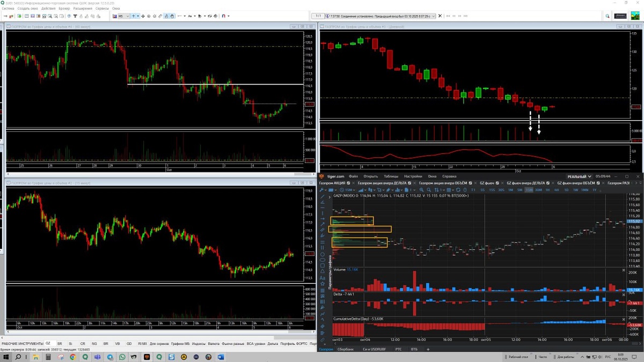Switch to the РТС bottom tab in tiger
The height and width of the screenshot is (362, 644).
(398, 349)
